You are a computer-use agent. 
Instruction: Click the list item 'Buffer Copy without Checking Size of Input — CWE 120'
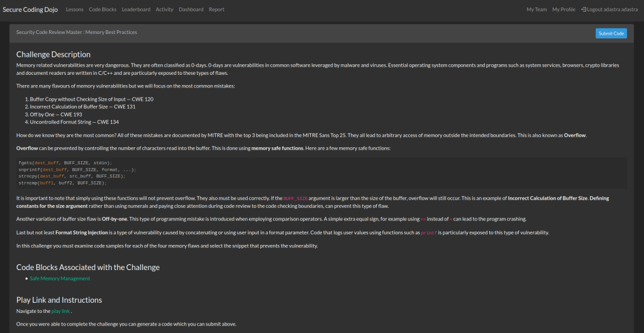pos(92,99)
